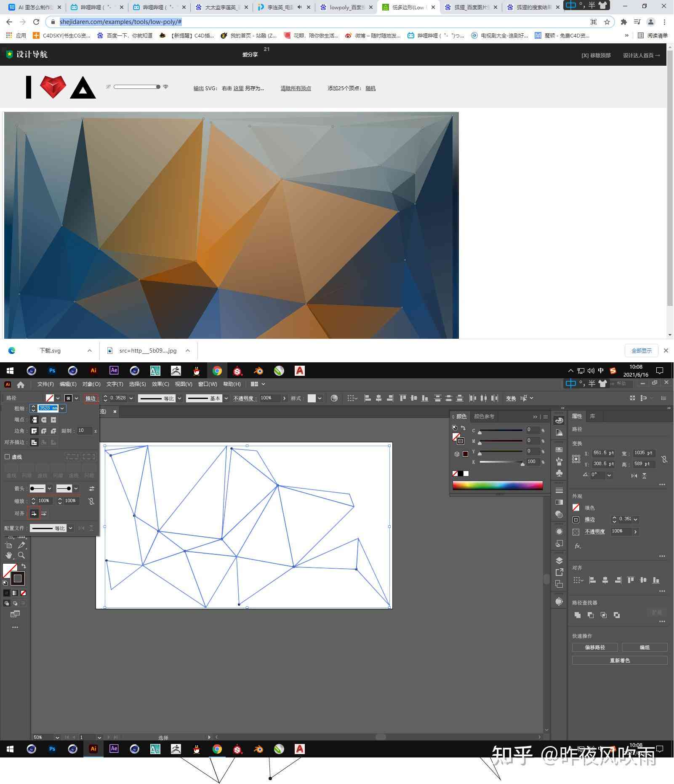
Task: Select round cap for stroke ends
Action: click(44, 420)
